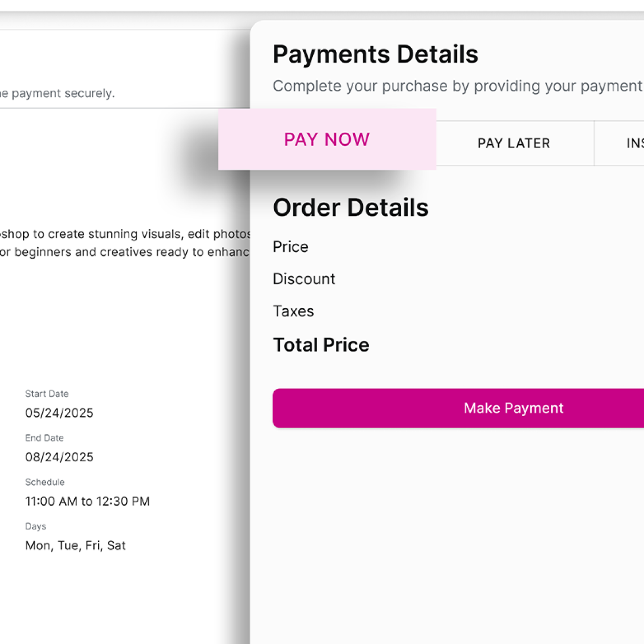Click the start date value 05/24/2025
This screenshot has height=644, width=644.
[x=59, y=413]
